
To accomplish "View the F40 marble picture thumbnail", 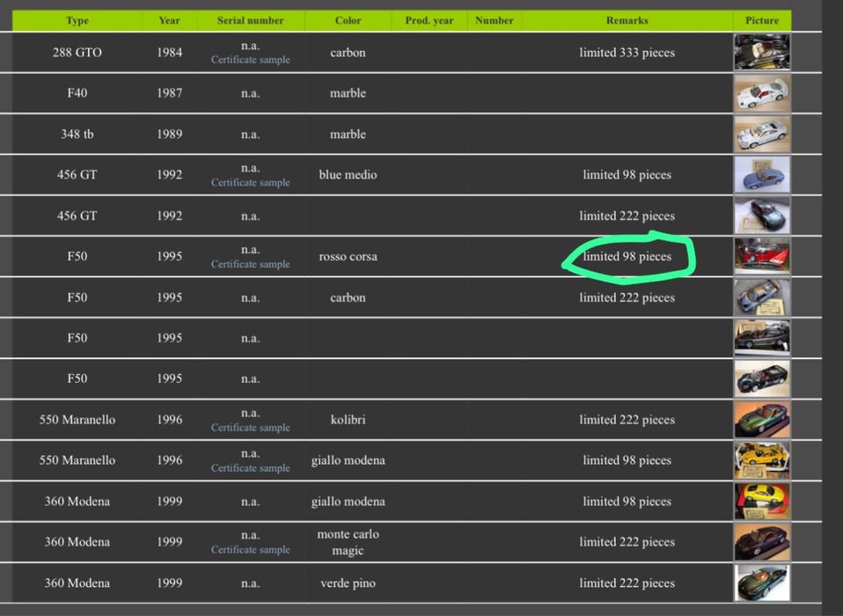I will click(x=762, y=93).
